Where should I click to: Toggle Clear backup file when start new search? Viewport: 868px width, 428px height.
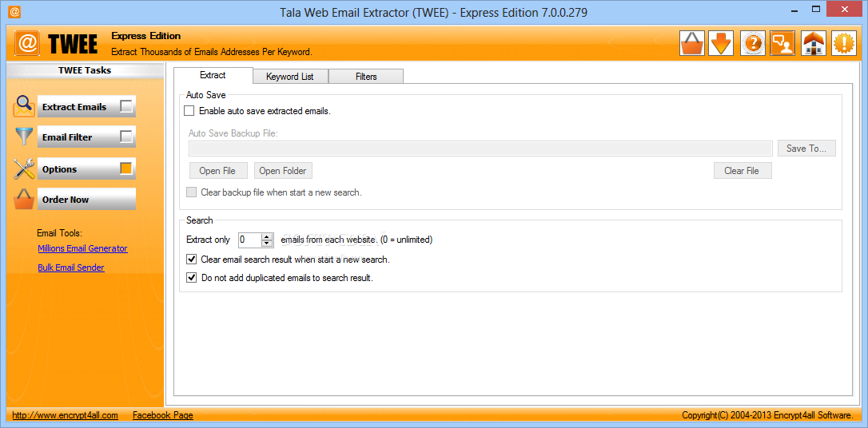192,192
